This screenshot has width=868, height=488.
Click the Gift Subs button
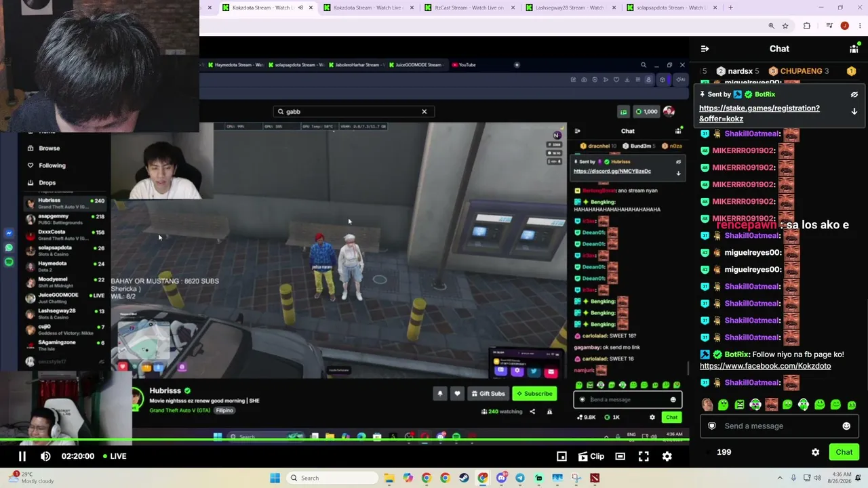(488, 393)
